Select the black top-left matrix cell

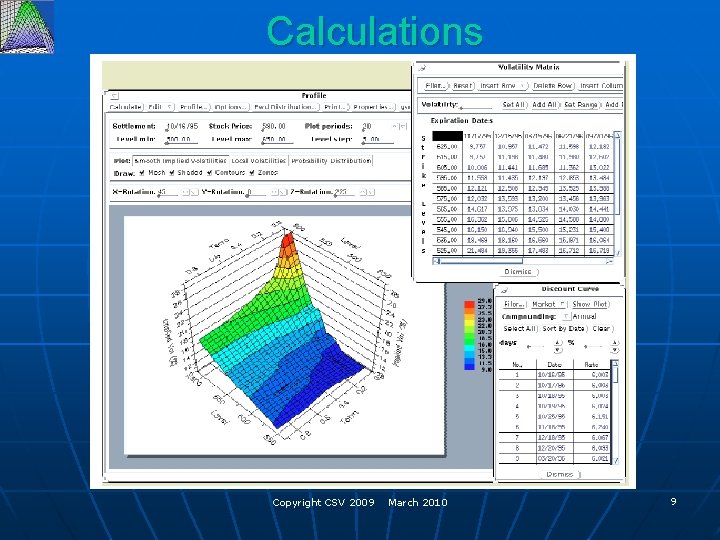(447, 136)
